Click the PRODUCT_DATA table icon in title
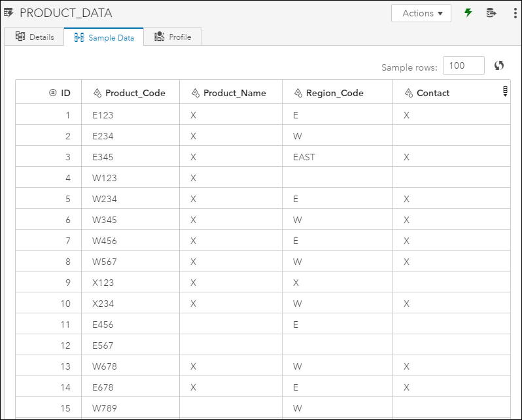 (9, 13)
